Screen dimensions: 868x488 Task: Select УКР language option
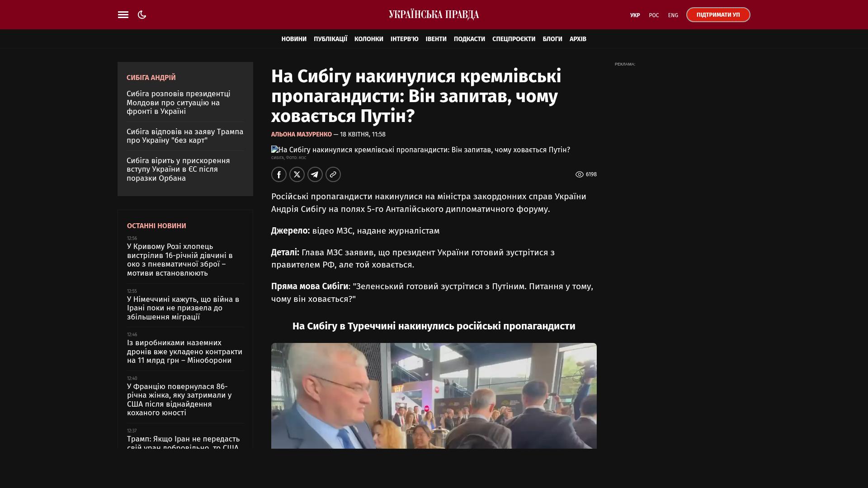pos(635,15)
